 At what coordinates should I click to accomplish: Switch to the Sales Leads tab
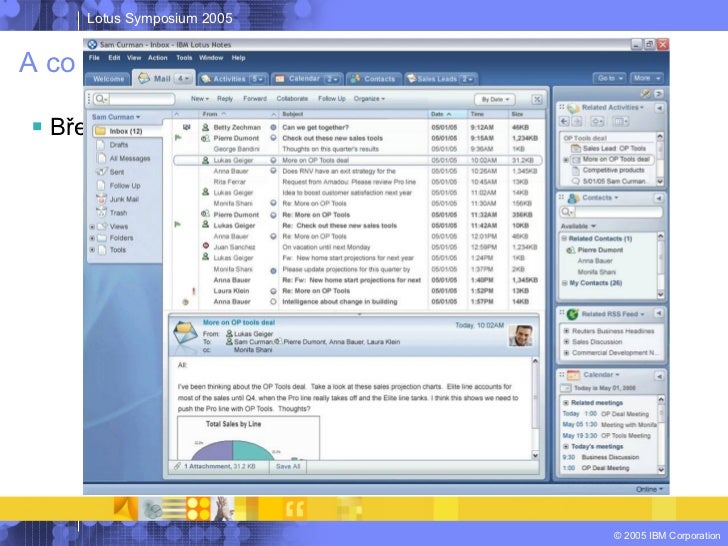click(441, 79)
